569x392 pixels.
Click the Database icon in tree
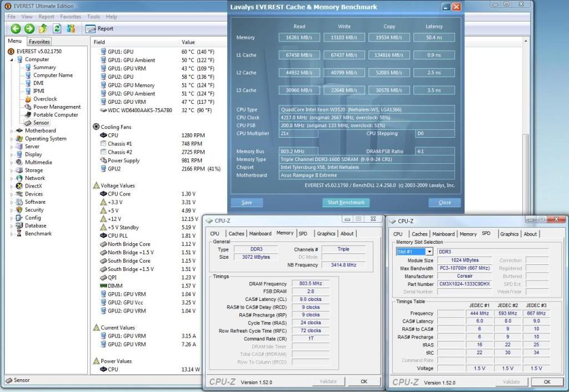pos(19,225)
